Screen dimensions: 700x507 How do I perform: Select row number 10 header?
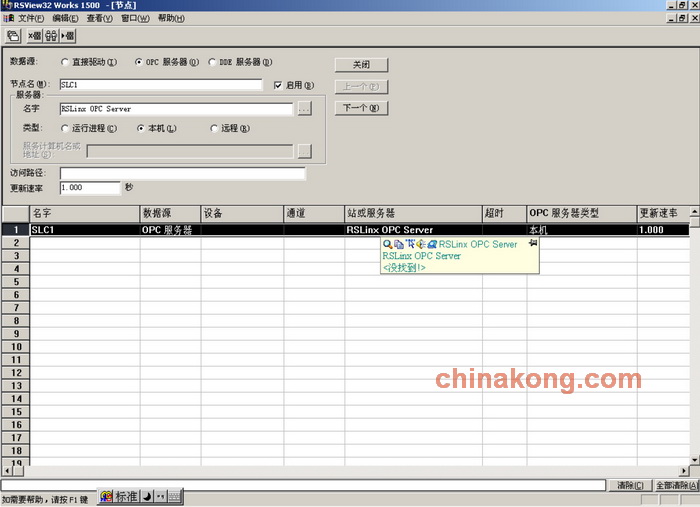16,347
